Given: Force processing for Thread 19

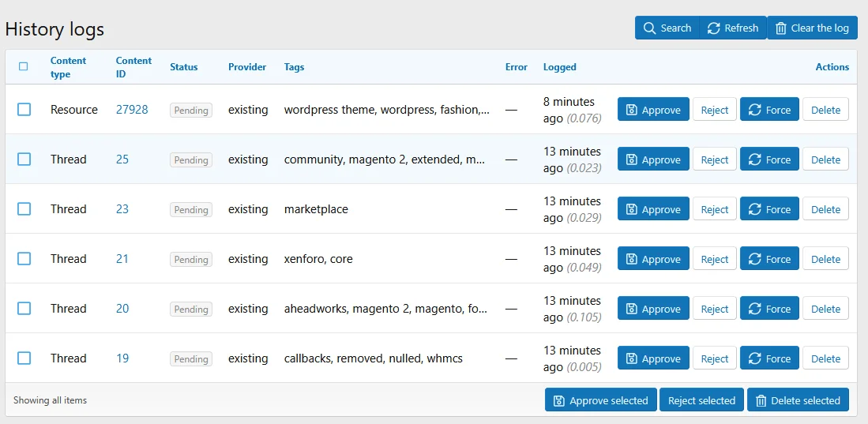Looking at the screenshot, I should tap(769, 358).
